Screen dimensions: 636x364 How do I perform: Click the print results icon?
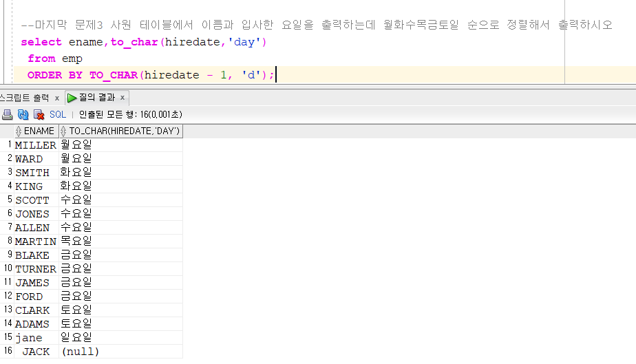[8, 115]
